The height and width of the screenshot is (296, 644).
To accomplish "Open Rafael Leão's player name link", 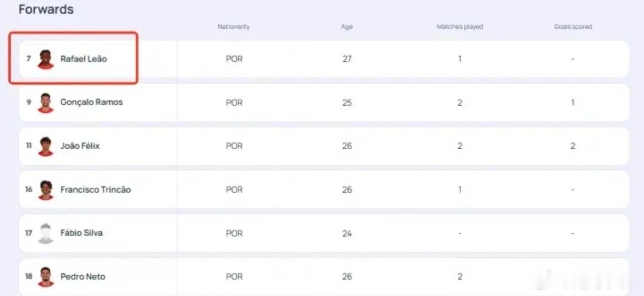I will (84, 59).
